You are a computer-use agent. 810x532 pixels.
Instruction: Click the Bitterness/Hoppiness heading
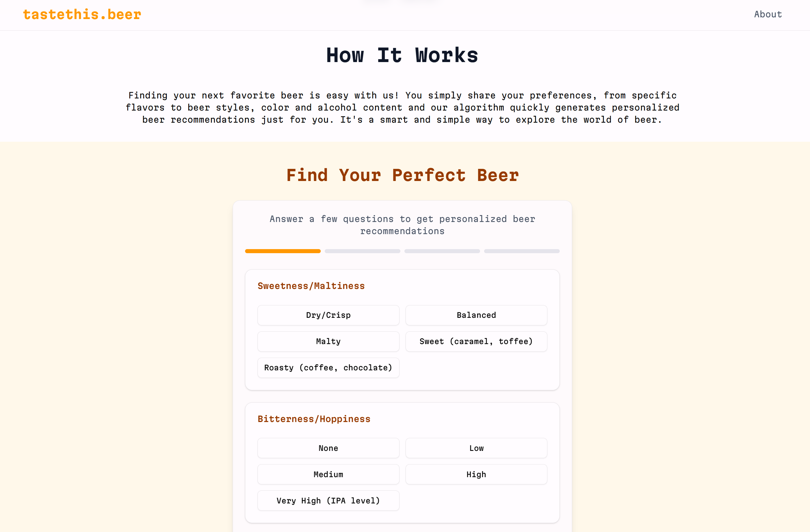coord(314,419)
